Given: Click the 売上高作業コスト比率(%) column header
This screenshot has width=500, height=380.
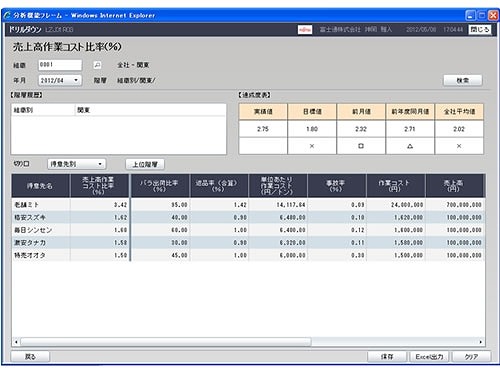Looking at the screenshot, I should [x=99, y=186].
